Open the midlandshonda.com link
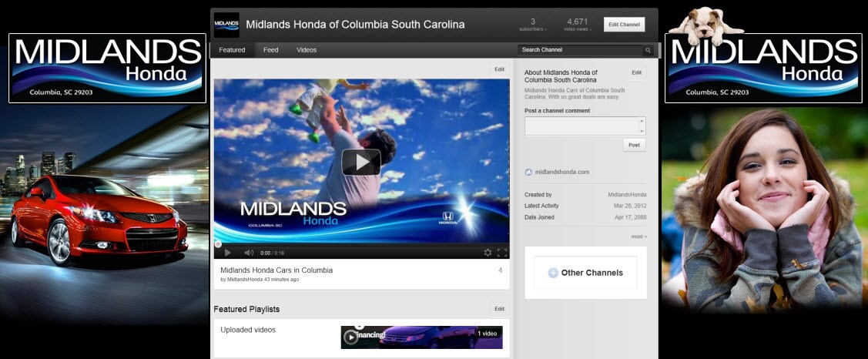Viewport: 868px width, 359px height. click(561, 173)
